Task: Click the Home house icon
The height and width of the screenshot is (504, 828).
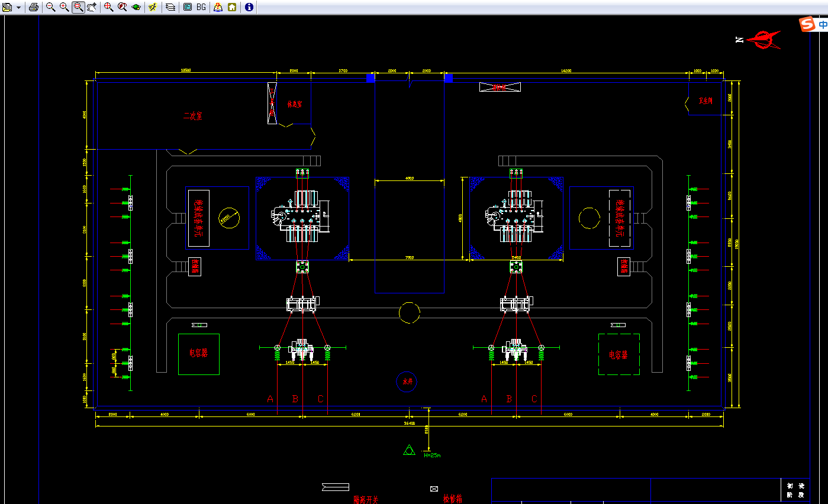Action: click(x=232, y=7)
